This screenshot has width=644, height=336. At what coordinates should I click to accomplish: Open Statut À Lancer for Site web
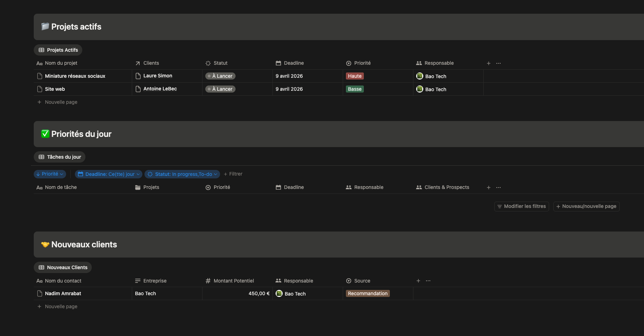click(x=220, y=89)
